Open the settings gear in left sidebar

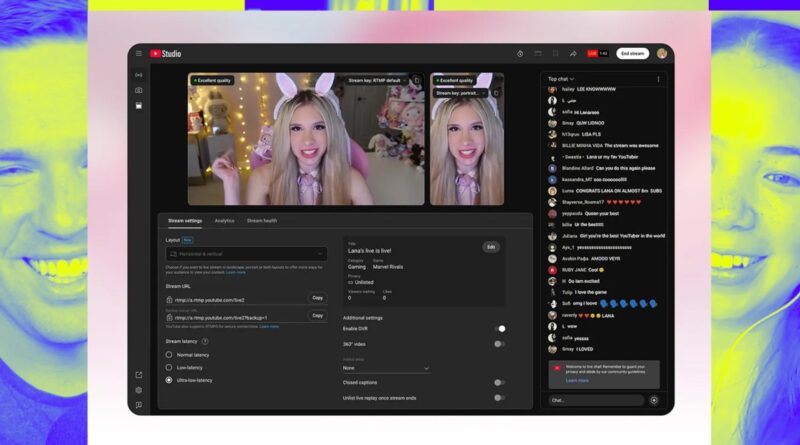[139, 390]
